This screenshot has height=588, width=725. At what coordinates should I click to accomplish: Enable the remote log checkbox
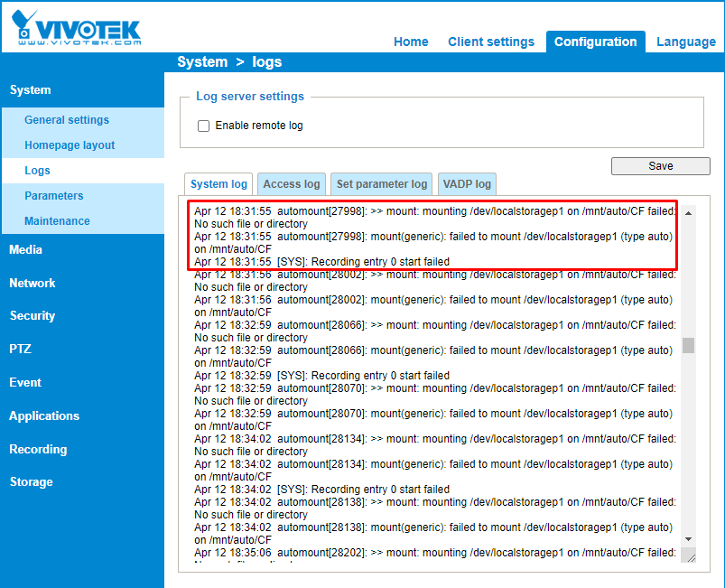[x=204, y=126]
